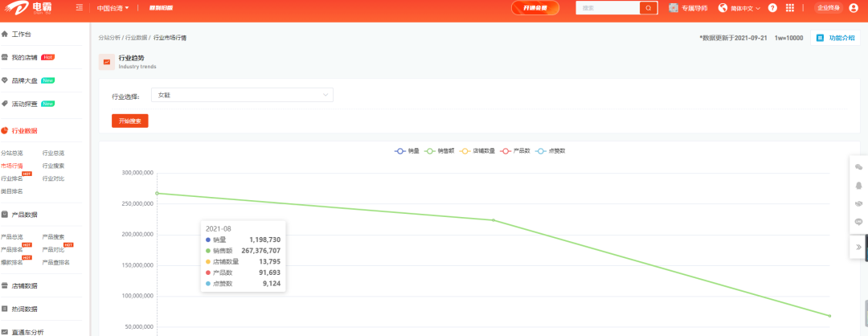Open the 中国台湾 site dropdown
868x336 pixels.
pyautogui.click(x=113, y=8)
